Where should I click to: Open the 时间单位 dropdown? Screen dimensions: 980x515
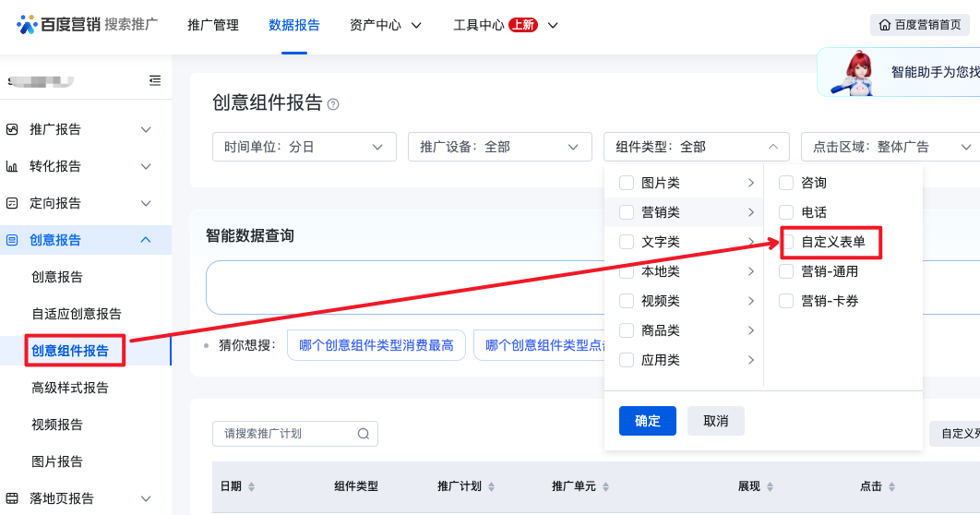pos(304,147)
